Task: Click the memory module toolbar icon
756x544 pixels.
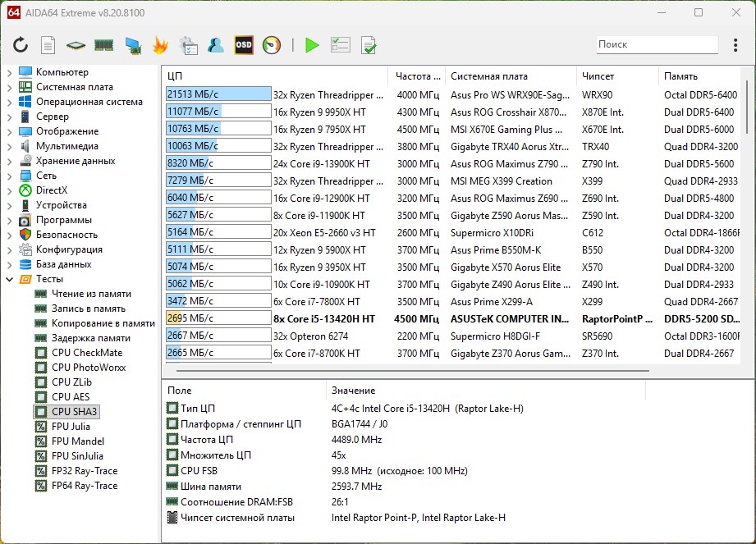Action: [x=103, y=45]
